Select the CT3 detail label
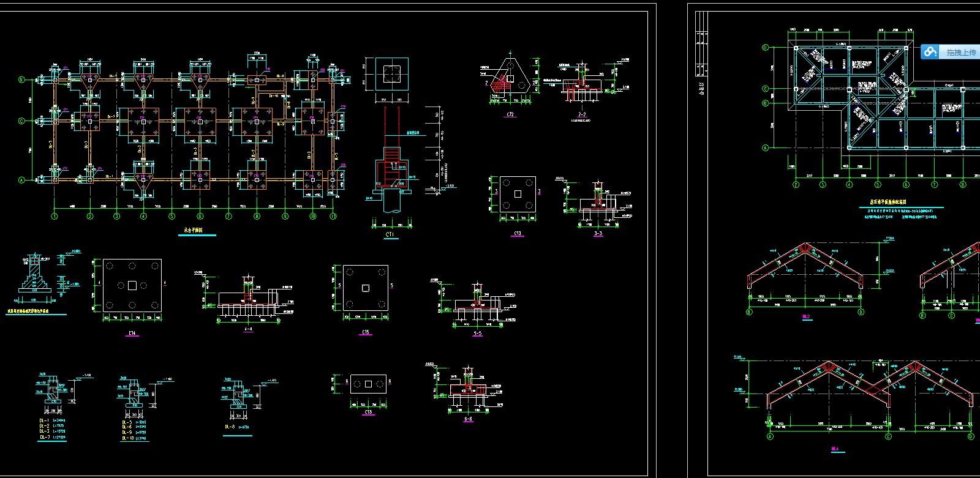980x478 pixels. coord(518,233)
